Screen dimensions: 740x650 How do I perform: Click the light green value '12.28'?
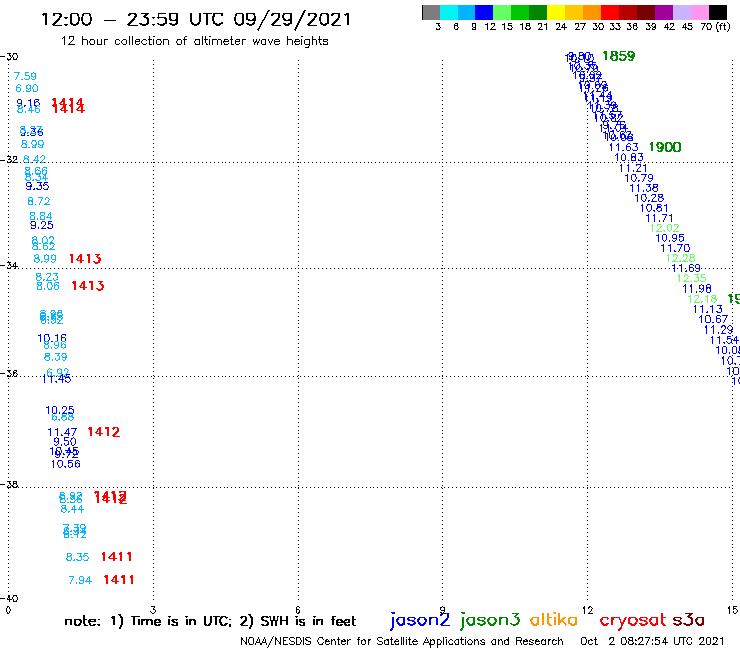click(681, 258)
